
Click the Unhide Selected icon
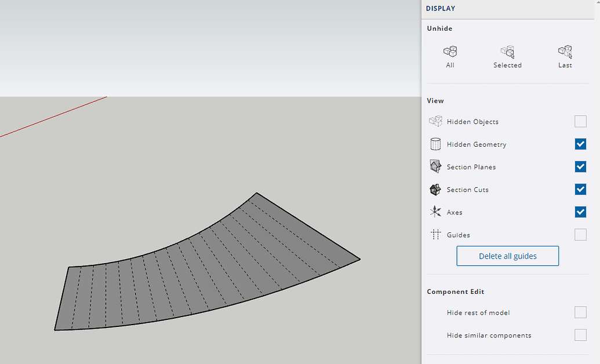click(x=507, y=51)
